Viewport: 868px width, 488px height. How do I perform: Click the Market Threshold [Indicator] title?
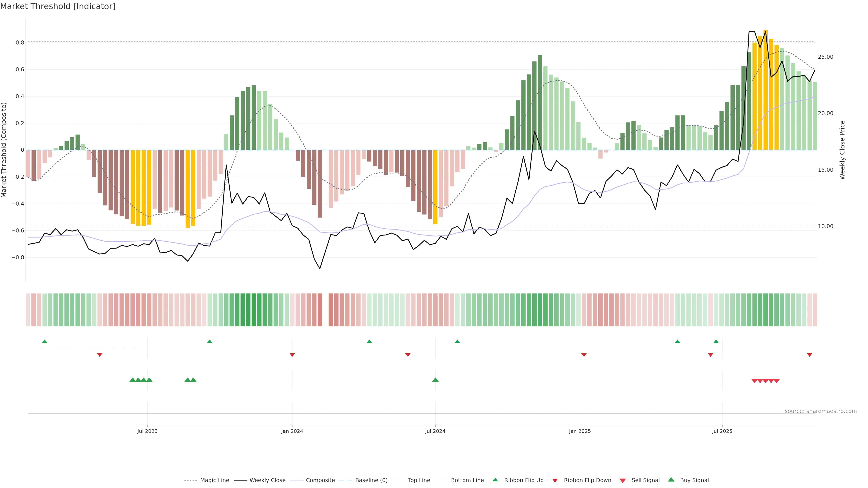tap(58, 6)
